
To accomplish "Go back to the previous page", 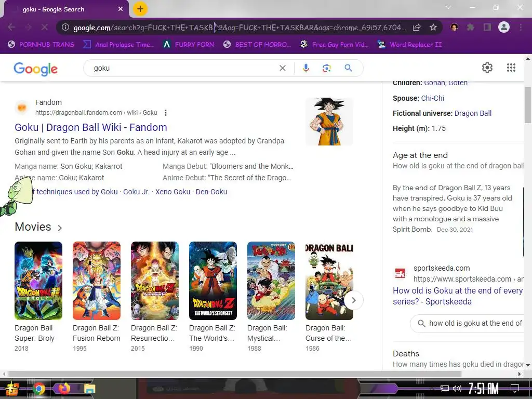I will pyautogui.click(x=11, y=27).
